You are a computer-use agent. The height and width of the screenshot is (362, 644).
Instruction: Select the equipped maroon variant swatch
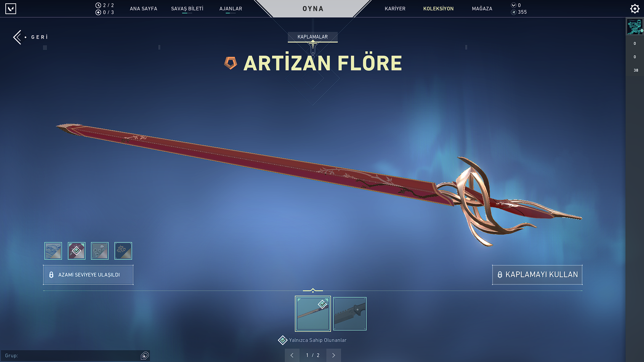[76, 251]
